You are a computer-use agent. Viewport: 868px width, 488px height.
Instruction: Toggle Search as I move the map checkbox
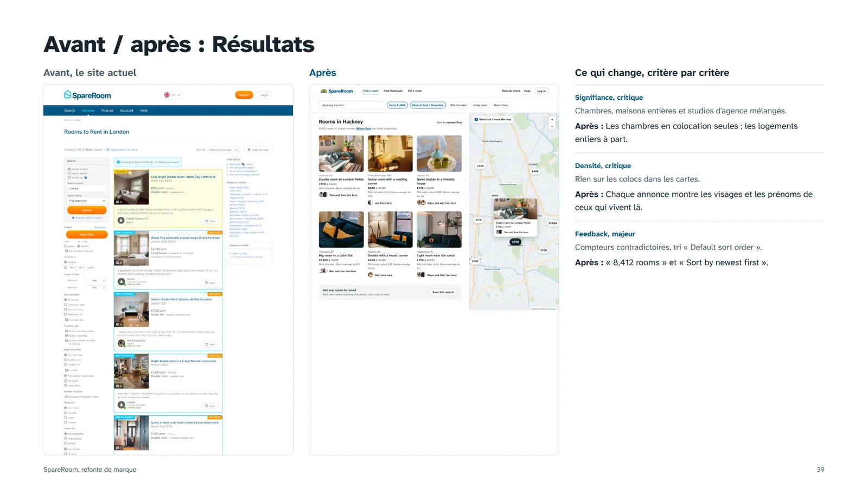476,119
